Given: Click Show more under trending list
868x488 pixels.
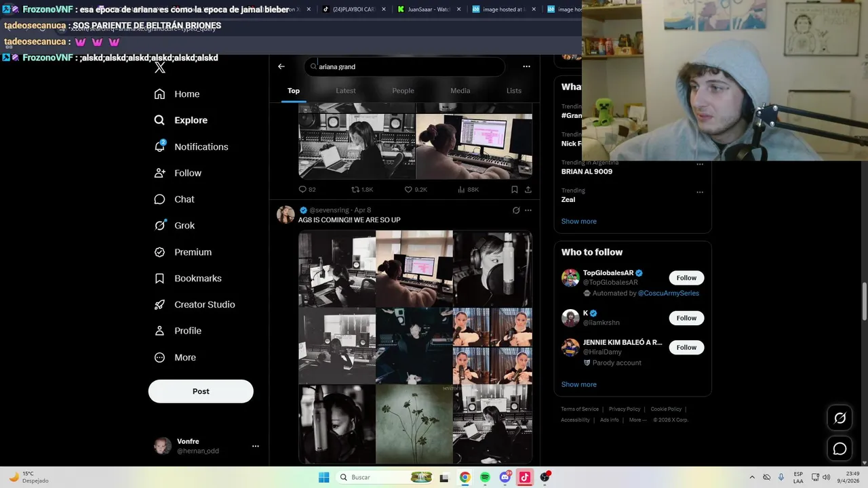Looking at the screenshot, I should 579,221.
